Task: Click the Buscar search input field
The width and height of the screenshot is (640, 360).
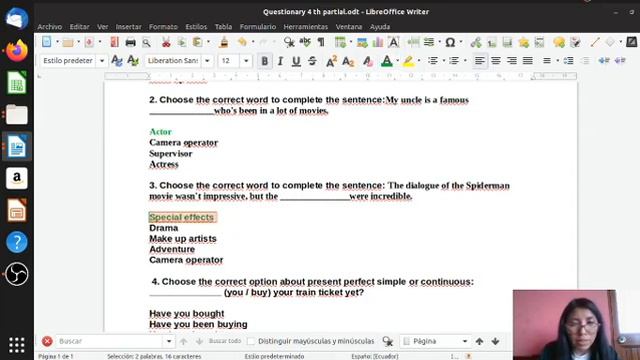Action: [x=110, y=341]
